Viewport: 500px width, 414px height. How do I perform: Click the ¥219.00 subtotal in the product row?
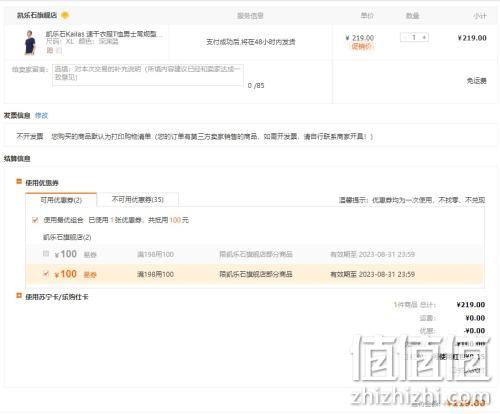pos(472,38)
